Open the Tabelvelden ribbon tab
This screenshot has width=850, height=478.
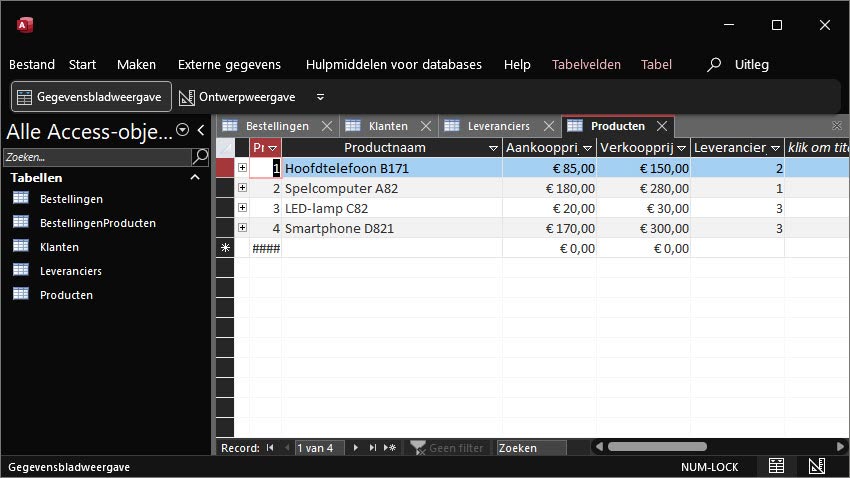[586, 64]
